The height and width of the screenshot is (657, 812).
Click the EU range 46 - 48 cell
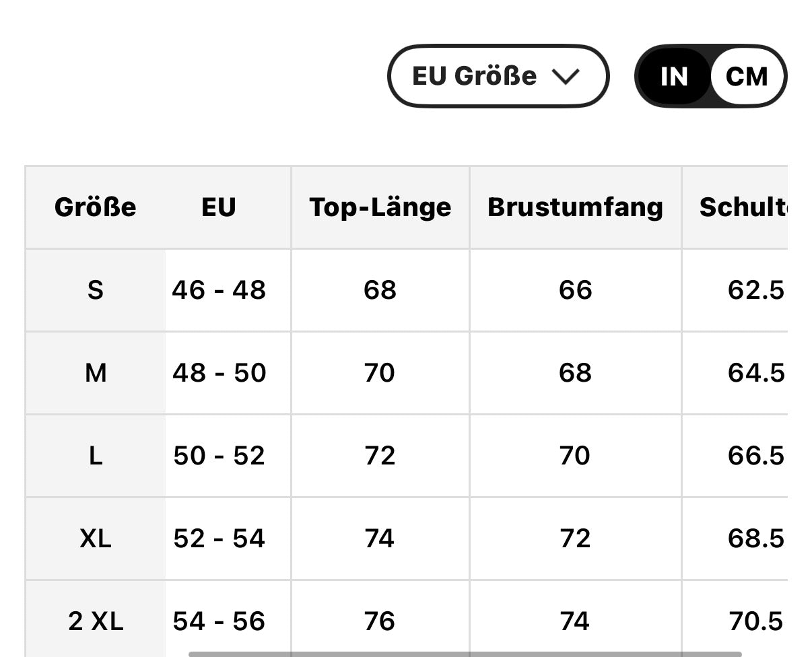click(x=219, y=290)
